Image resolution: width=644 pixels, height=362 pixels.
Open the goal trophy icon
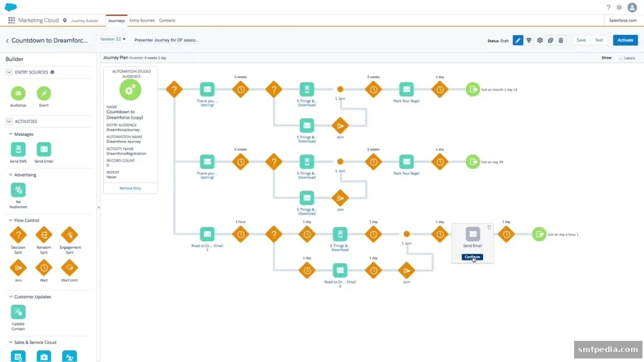pos(528,40)
